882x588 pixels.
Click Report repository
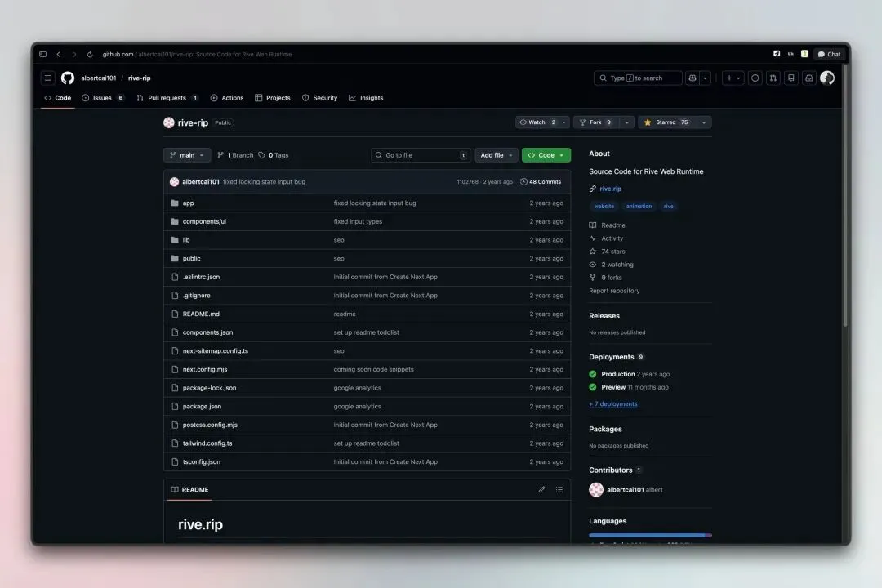point(614,291)
